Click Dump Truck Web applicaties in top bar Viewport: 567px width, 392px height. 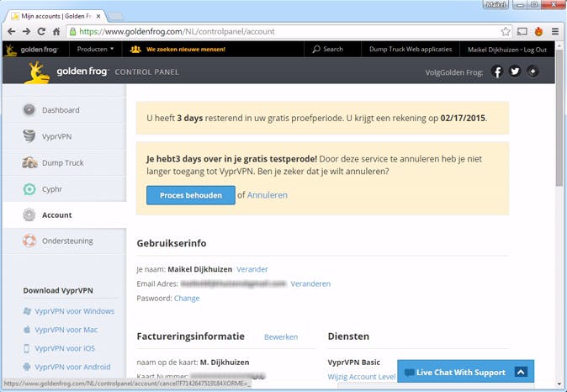[411, 49]
